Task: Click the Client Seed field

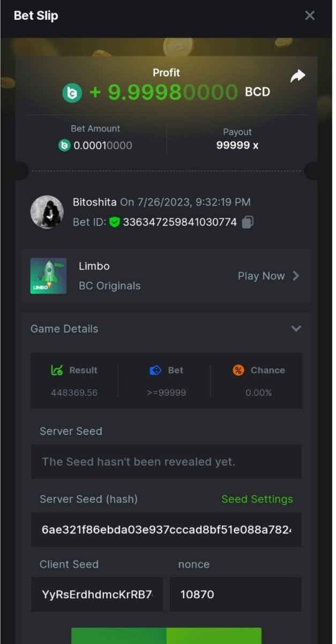Action: coord(97,594)
